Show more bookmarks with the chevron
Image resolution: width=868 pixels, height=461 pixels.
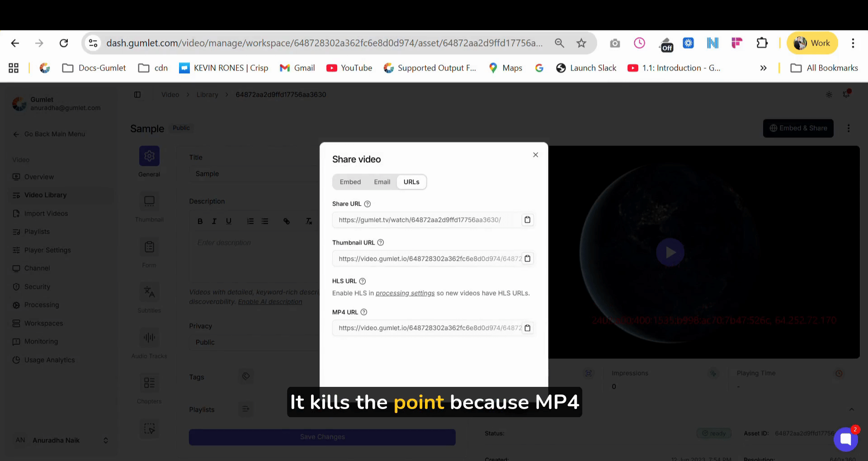(763, 68)
